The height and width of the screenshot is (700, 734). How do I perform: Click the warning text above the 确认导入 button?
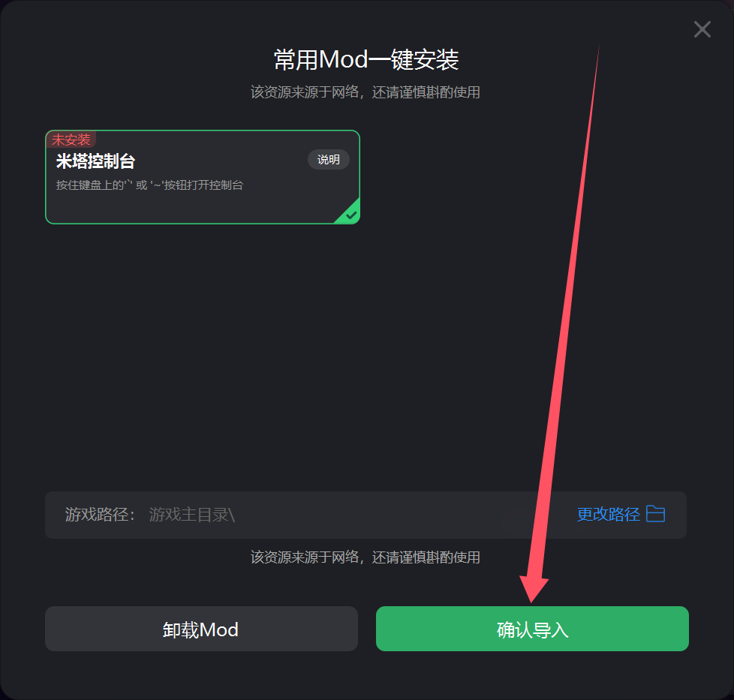click(x=365, y=557)
